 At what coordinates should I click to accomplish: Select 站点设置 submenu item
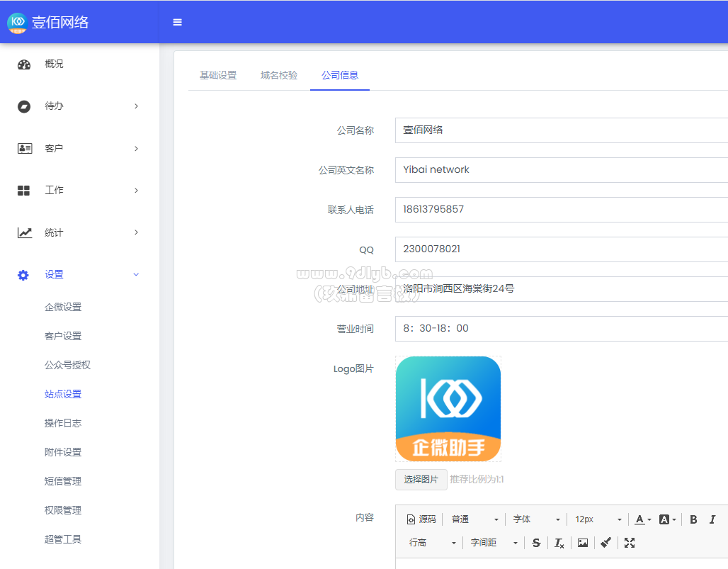point(63,394)
